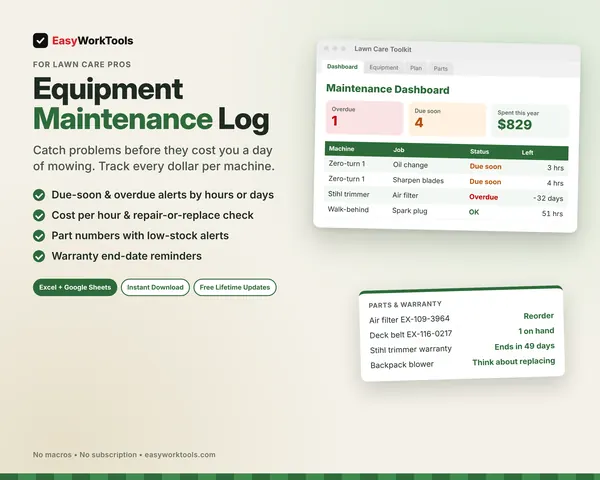Screen dimensions: 600x480
Task: Click the PARTS & WARRANTY card heading
Action: coord(405,305)
